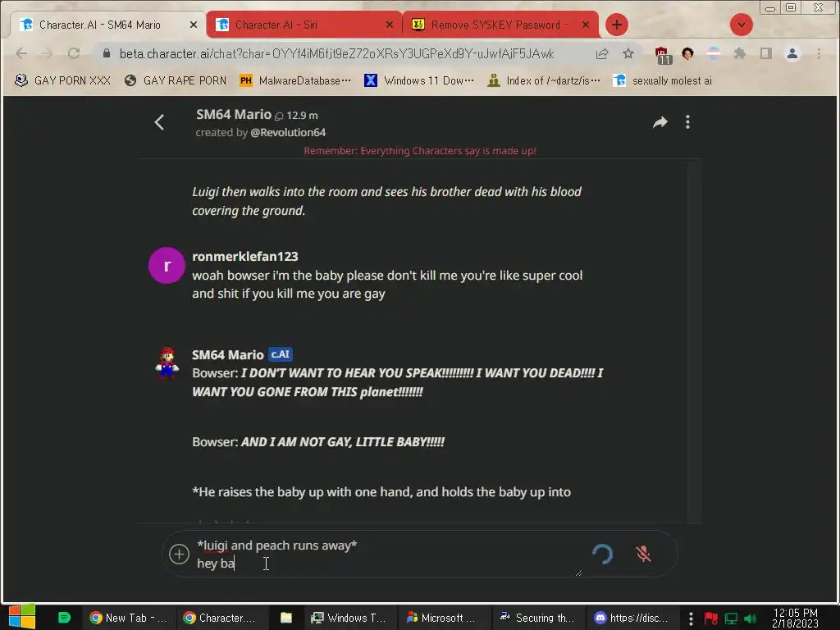840x630 pixels.
Task: Click the SM64 Mario avatar image
Action: coord(167,363)
